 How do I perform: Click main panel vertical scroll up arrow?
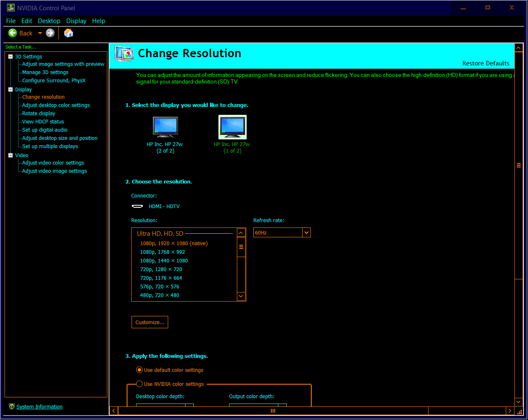519,48
